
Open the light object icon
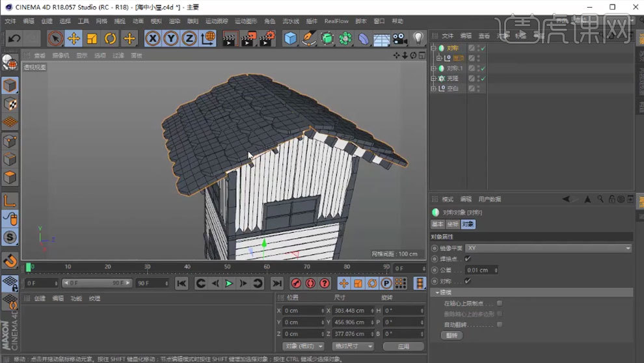tap(418, 38)
